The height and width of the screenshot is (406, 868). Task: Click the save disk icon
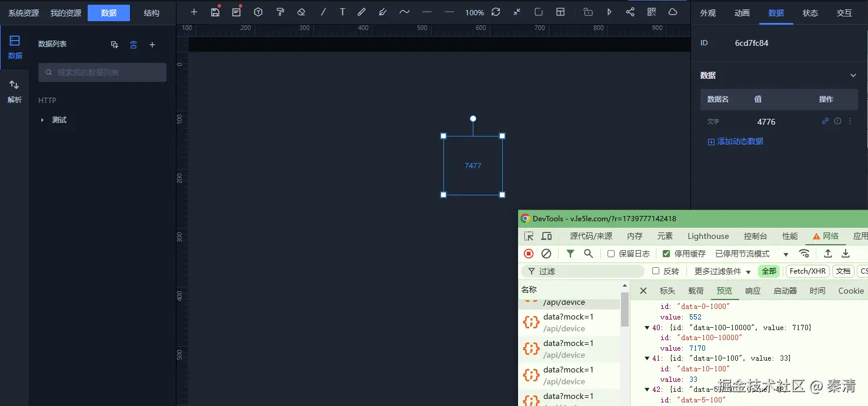pos(215,12)
